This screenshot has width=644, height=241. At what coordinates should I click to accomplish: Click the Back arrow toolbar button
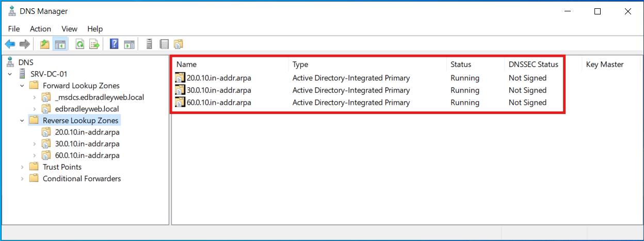pyautogui.click(x=10, y=44)
